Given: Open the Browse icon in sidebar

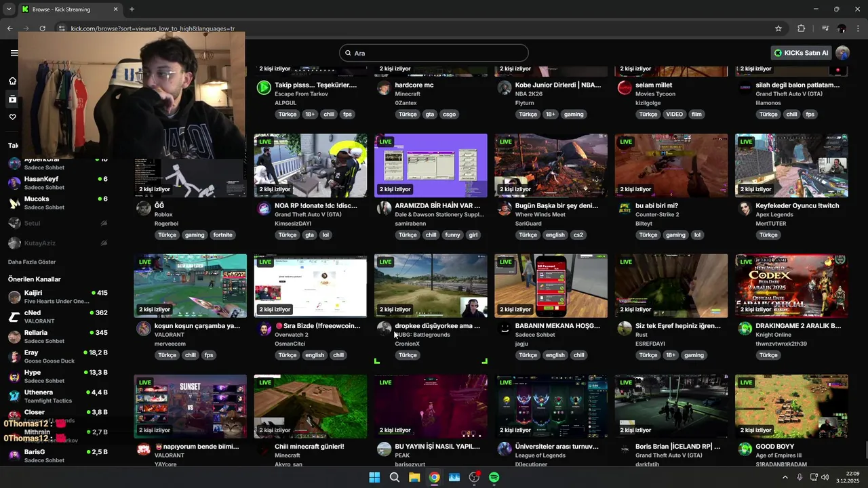Looking at the screenshot, I should (12, 99).
